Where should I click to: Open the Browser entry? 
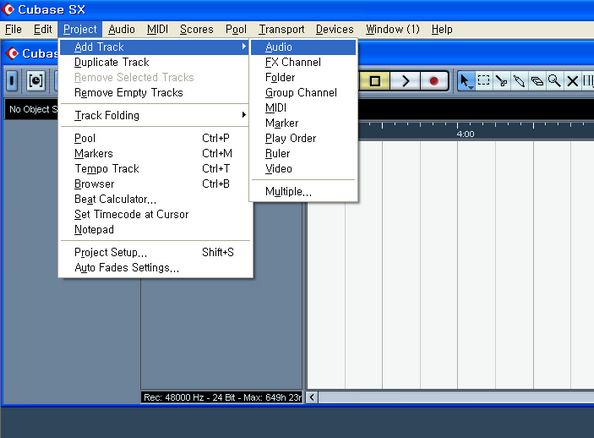coord(155,184)
